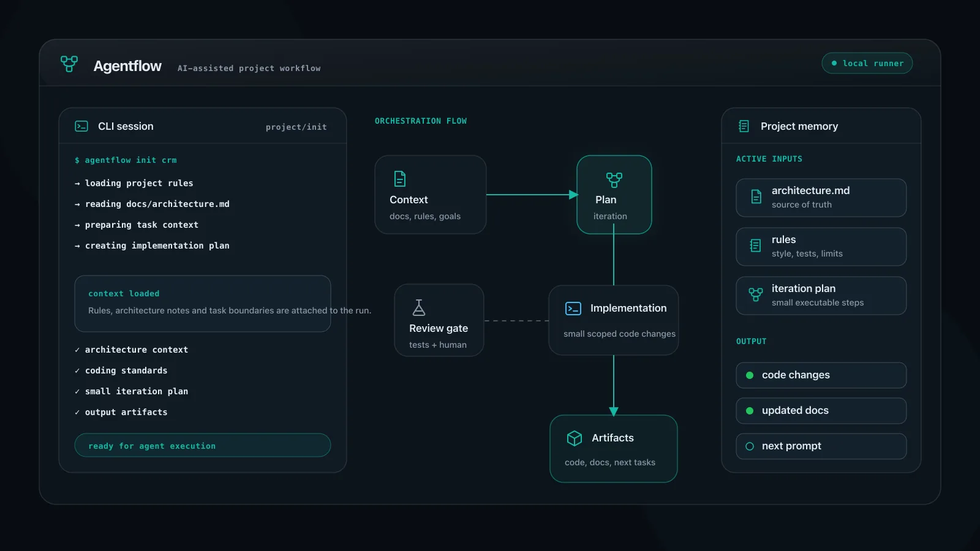Select the Context flow node

[431, 195]
